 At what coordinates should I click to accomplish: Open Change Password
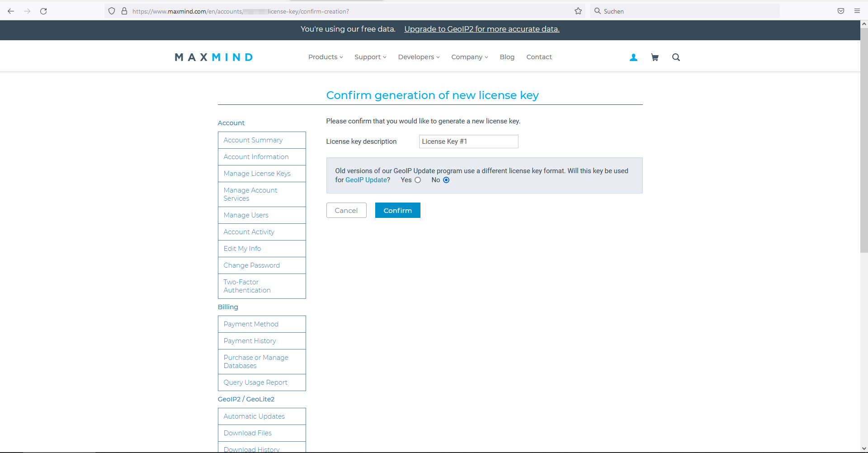pos(262,265)
